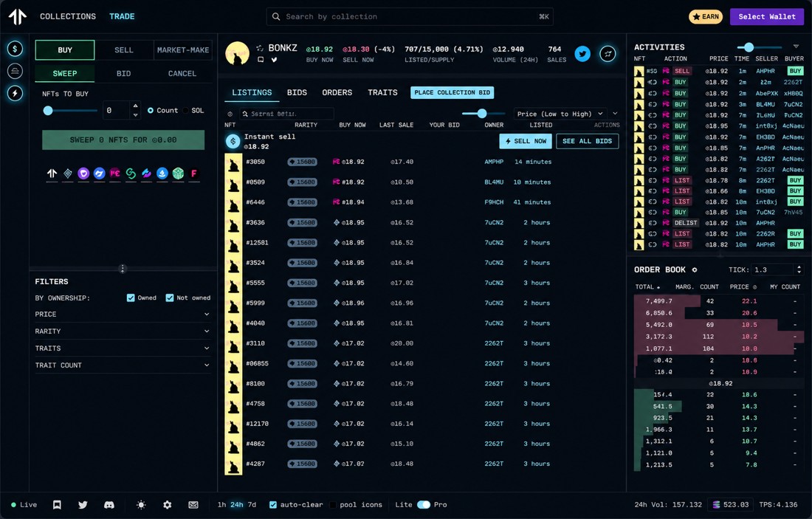Viewport: 812px width, 519px height.
Task: Expand the TRAITS filter section
Action: point(123,348)
